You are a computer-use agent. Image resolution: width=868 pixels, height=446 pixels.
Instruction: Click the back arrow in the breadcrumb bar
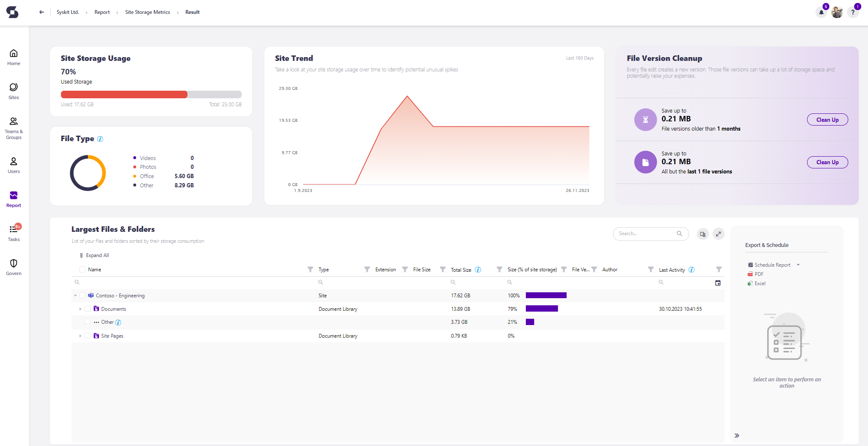pyautogui.click(x=42, y=12)
